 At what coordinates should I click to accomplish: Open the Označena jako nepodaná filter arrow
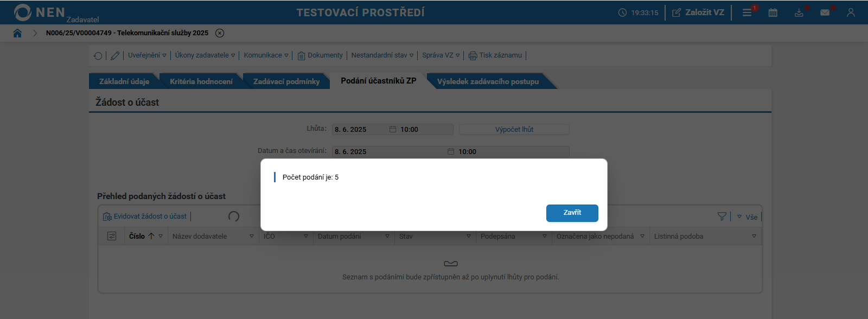(x=642, y=236)
